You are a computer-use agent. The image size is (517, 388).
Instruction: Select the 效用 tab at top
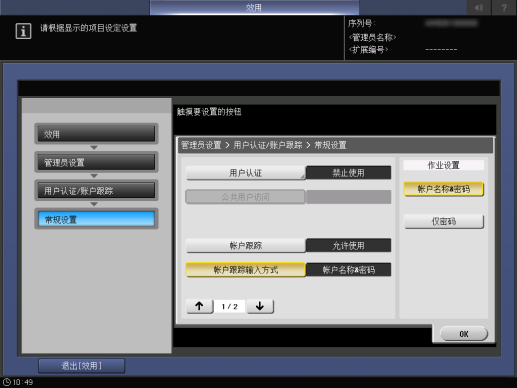pos(254,7)
